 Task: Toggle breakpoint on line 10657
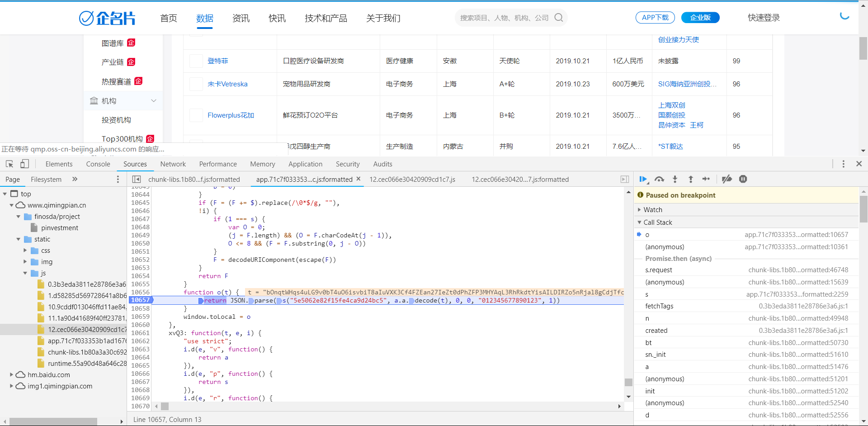pos(141,300)
